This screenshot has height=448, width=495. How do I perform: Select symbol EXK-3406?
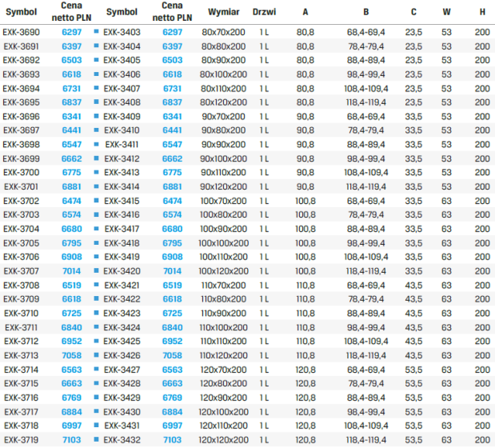coord(122,74)
